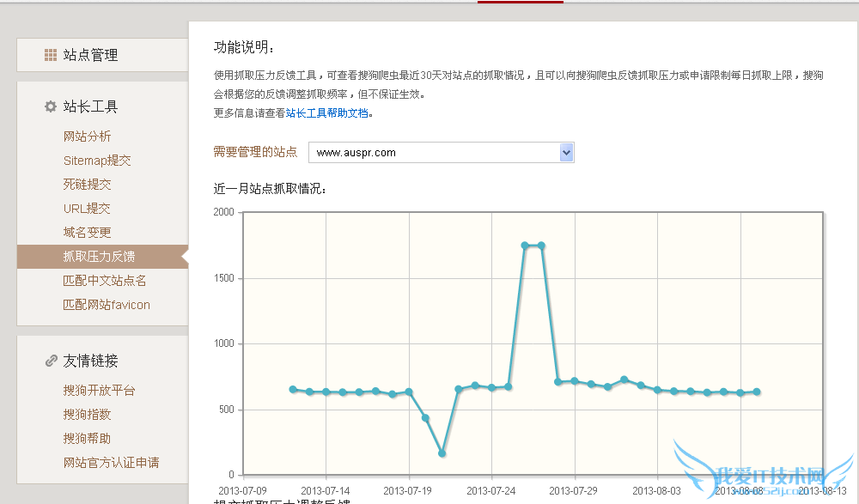The height and width of the screenshot is (504, 859).
Task: Click the gear icon beside 站长工具
Action: point(51,107)
